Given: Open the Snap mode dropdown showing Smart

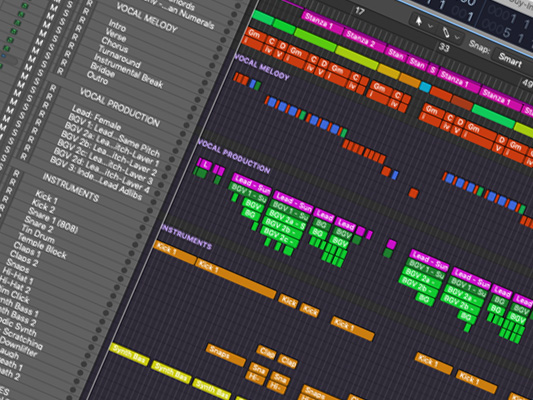Looking at the screenshot, I should [x=509, y=60].
